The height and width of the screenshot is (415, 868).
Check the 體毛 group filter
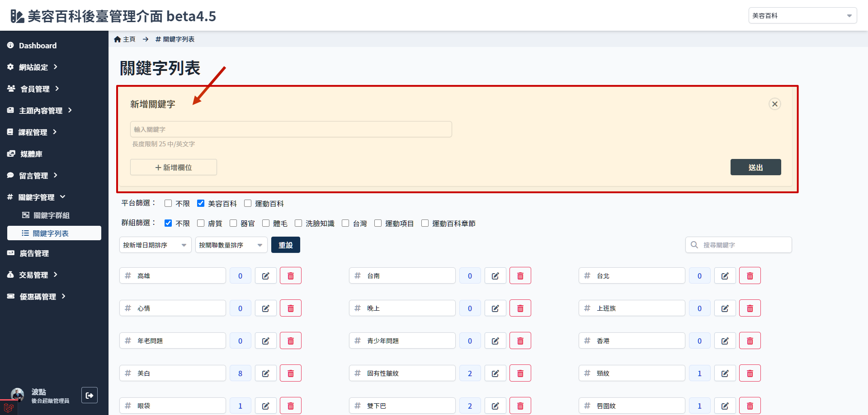tap(266, 223)
